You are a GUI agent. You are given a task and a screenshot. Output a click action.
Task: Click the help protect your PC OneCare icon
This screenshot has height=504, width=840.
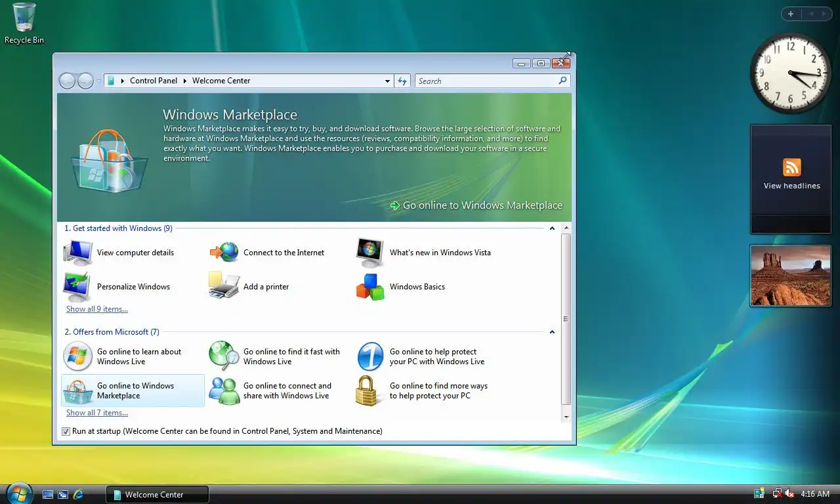click(370, 356)
